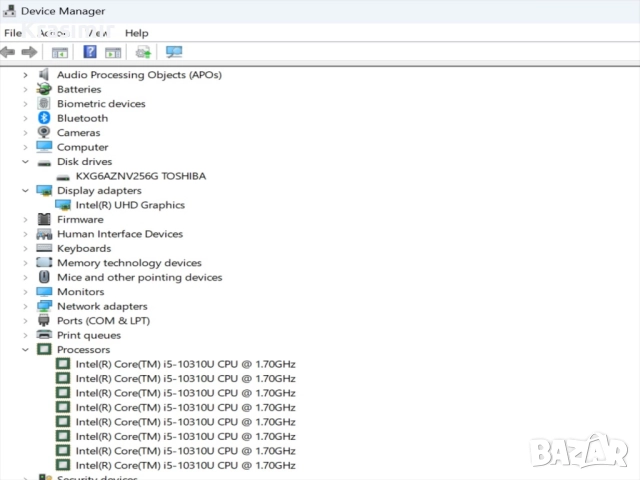The image size is (640, 480).
Task: Click the Forward arrow toolbar button
Action: point(29,52)
